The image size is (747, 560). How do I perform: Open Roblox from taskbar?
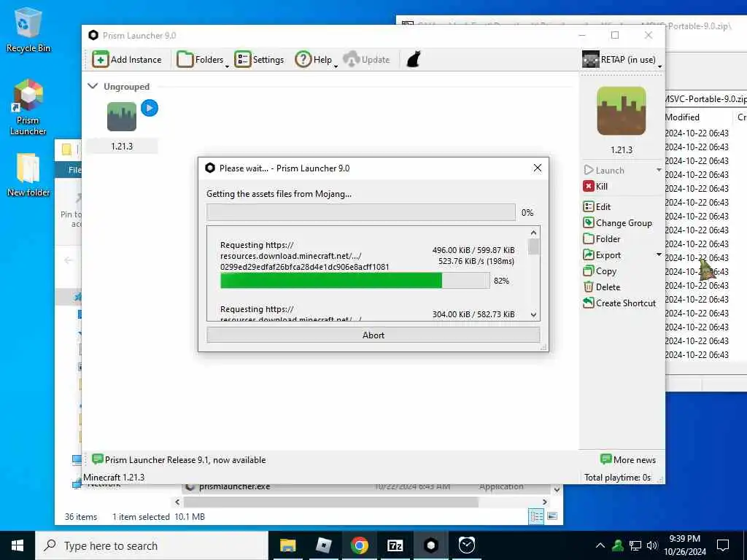click(x=323, y=545)
